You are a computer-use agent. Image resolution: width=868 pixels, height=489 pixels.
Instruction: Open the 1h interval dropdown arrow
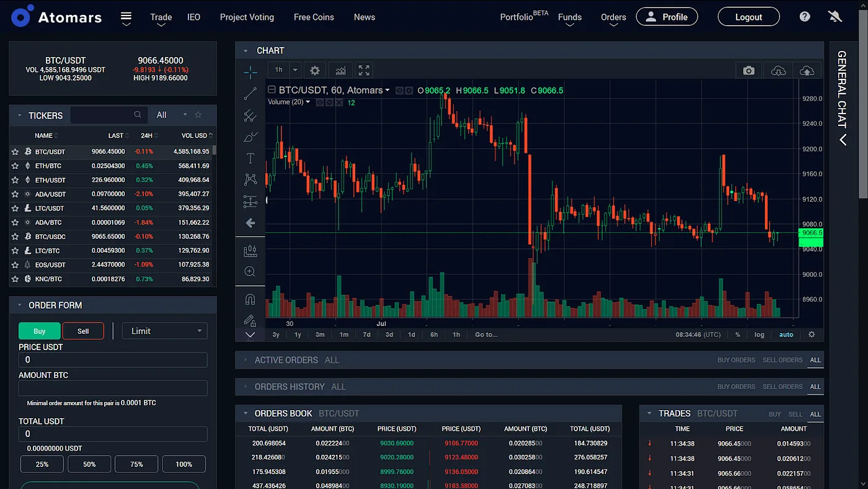[x=295, y=70]
